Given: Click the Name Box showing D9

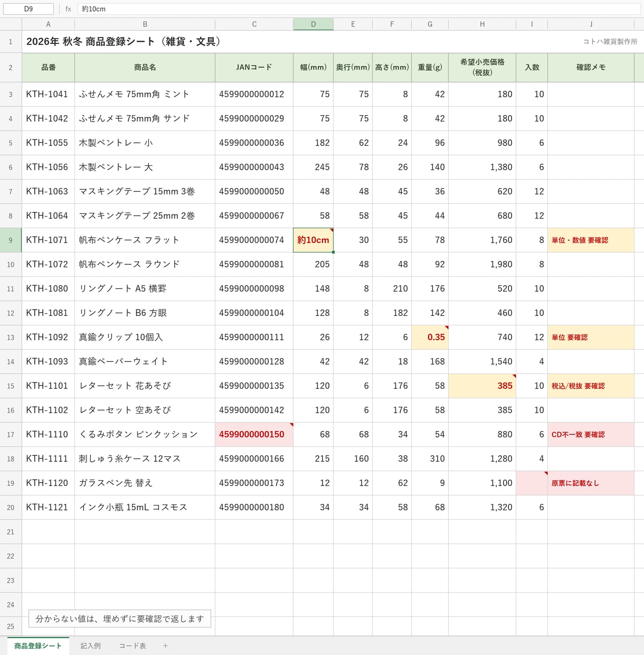Looking at the screenshot, I should pyautogui.click(x=29, y=9).
